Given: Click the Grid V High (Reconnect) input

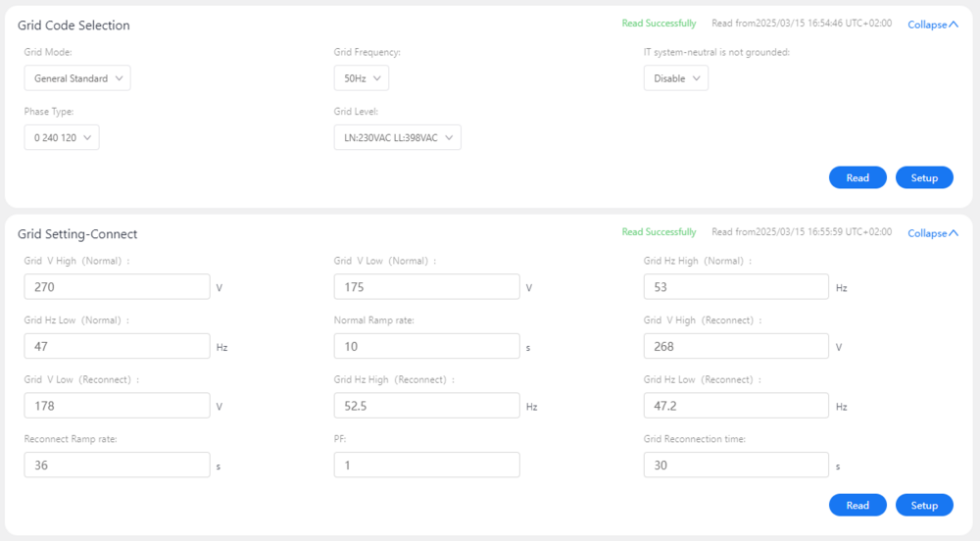Looking at the screenshot, I should [736, 346].
